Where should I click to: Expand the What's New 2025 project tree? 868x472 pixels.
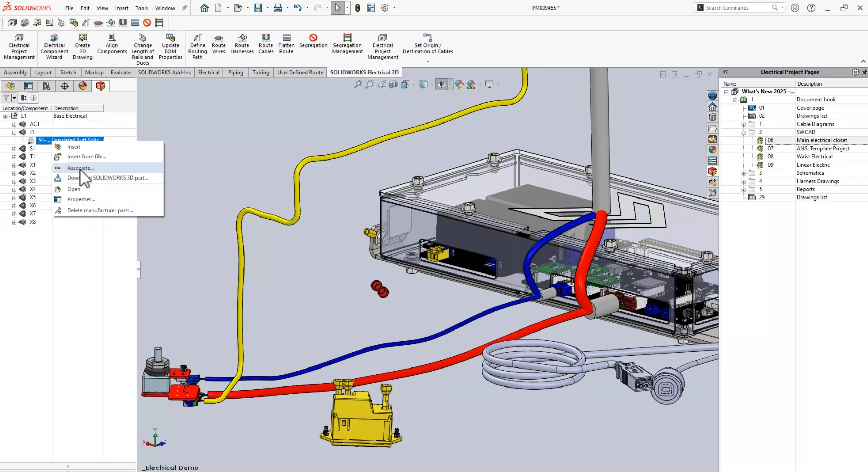(726, 91)
